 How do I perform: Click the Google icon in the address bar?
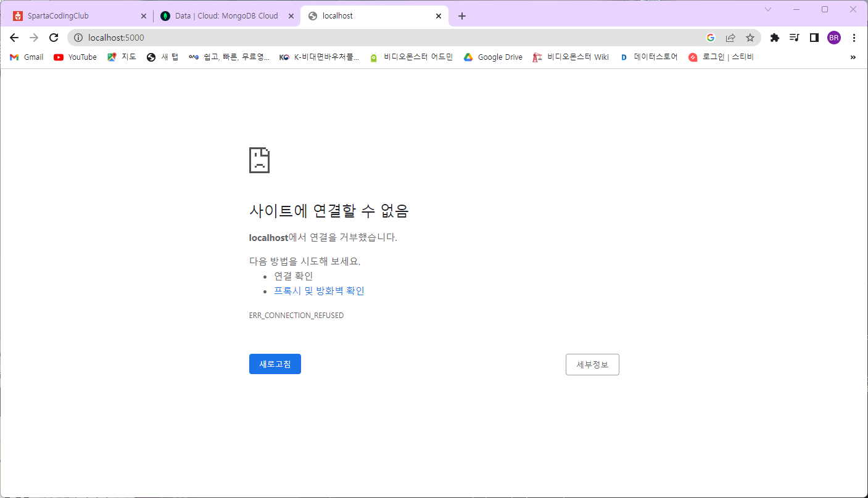711,38
